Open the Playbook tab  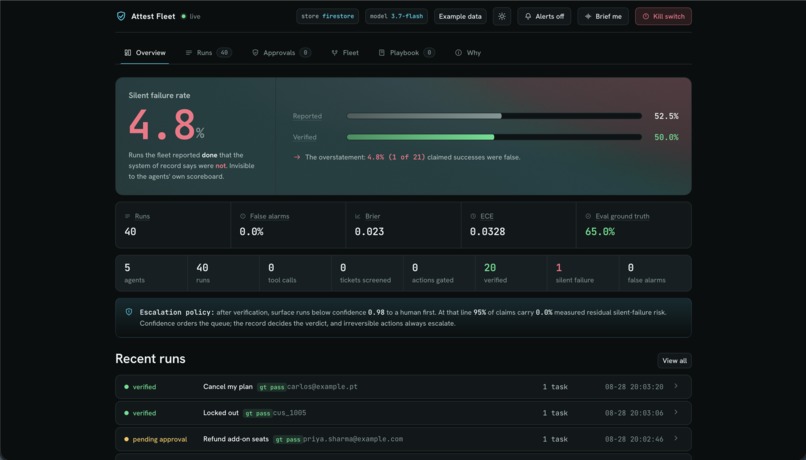point(406,52)
